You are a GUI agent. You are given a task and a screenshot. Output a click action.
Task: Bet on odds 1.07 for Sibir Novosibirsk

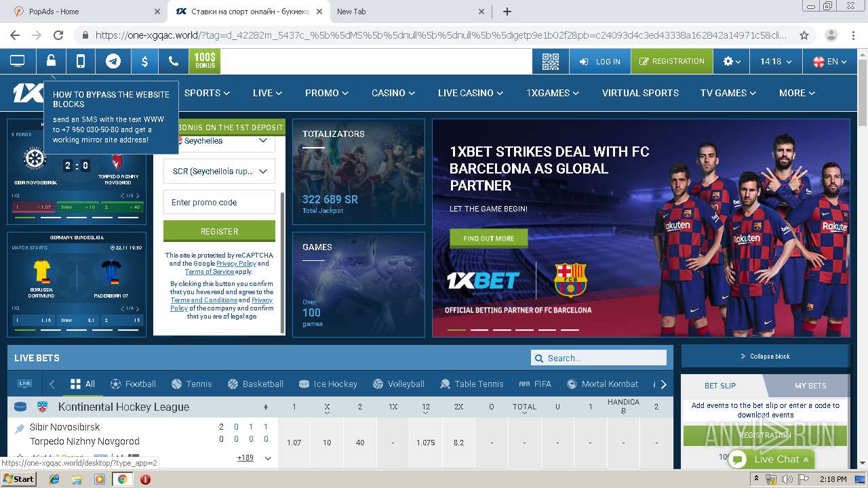tap(294, 443)
